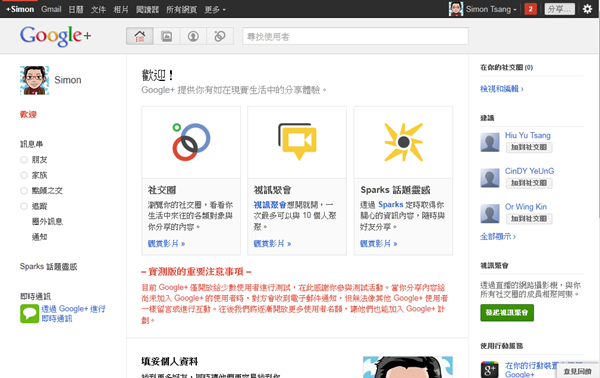600x378 pixels.
Task: Click the Google+ logo
Action: click(x=55, y=36)
